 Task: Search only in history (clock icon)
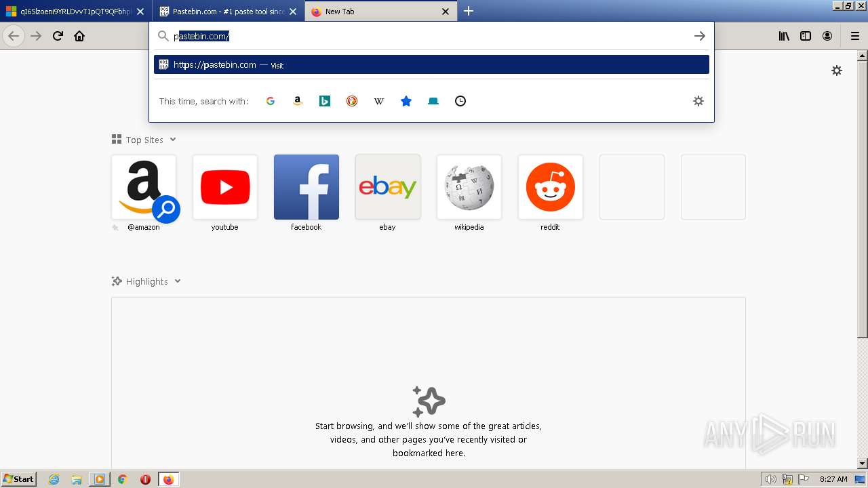[460, 101]
